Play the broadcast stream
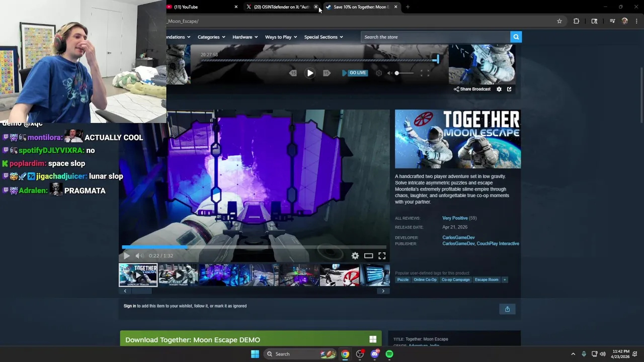Viewport: 644px width, 362px height. click(310, 73)
